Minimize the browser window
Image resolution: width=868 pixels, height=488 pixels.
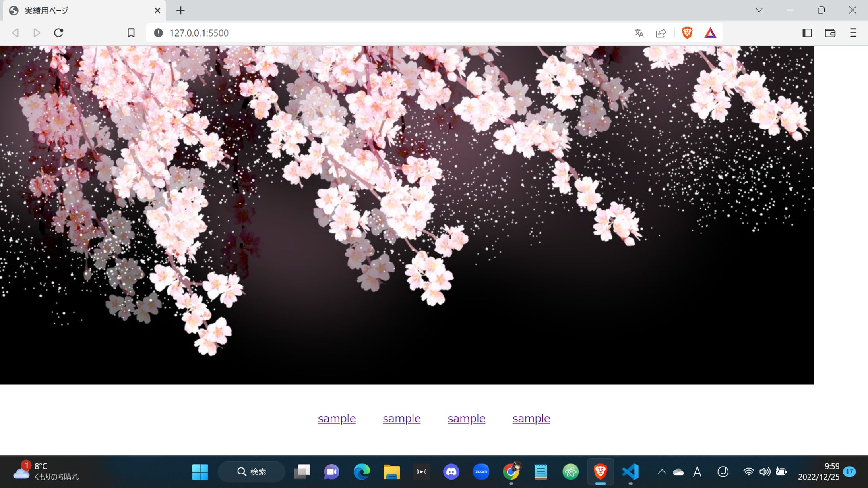(790, 10)
